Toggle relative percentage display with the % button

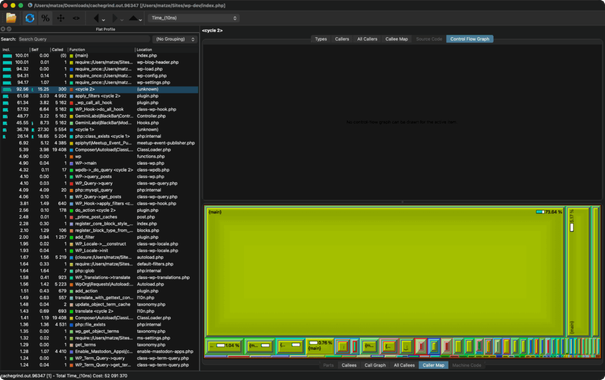pyautogui.click(x=45, y=18)
